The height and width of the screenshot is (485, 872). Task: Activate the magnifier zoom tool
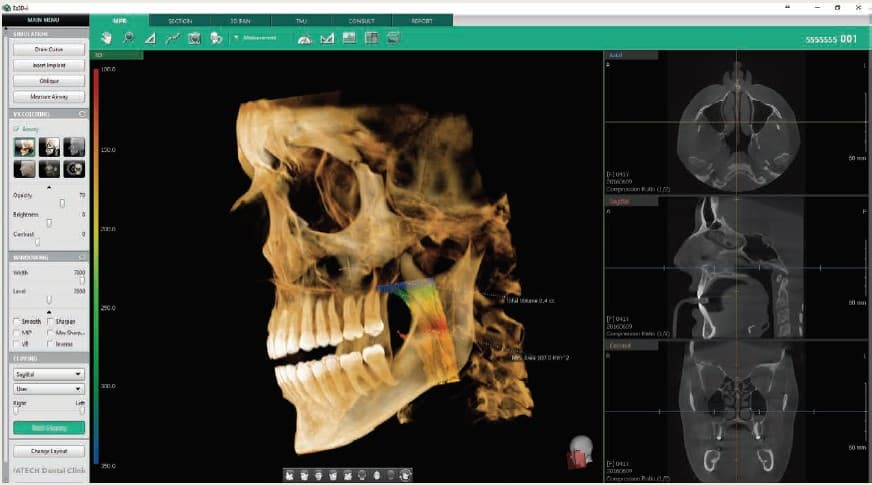tap(129, 38)
